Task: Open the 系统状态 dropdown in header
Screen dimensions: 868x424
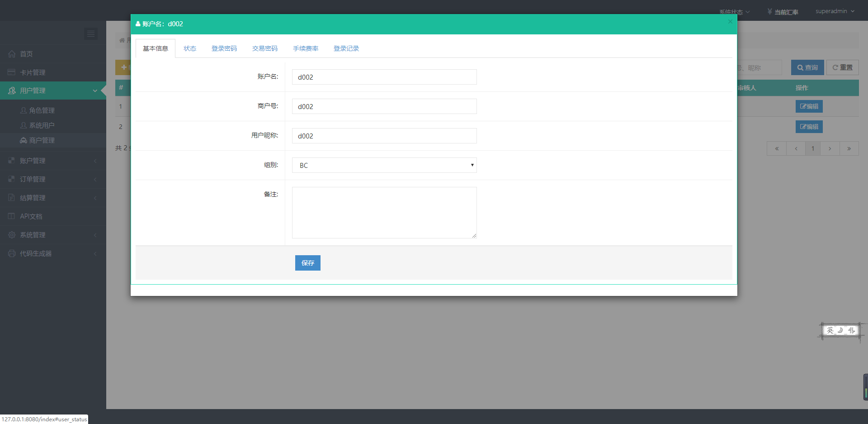Action: point(735,12)
